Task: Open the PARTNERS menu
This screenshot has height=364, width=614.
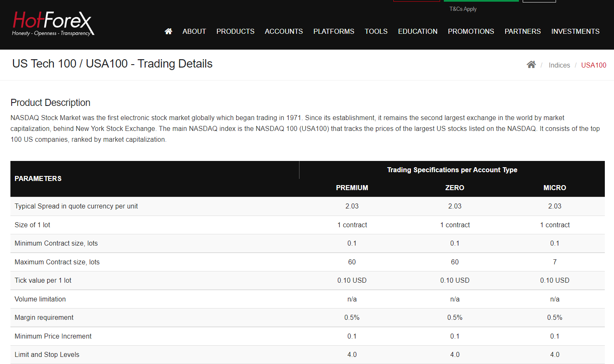Action: point(523,31)
